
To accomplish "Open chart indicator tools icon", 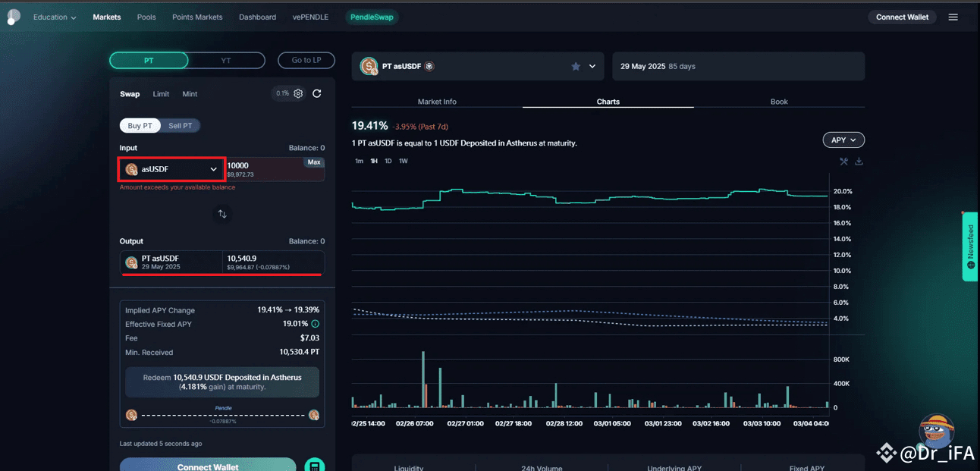I will (843, 162).
